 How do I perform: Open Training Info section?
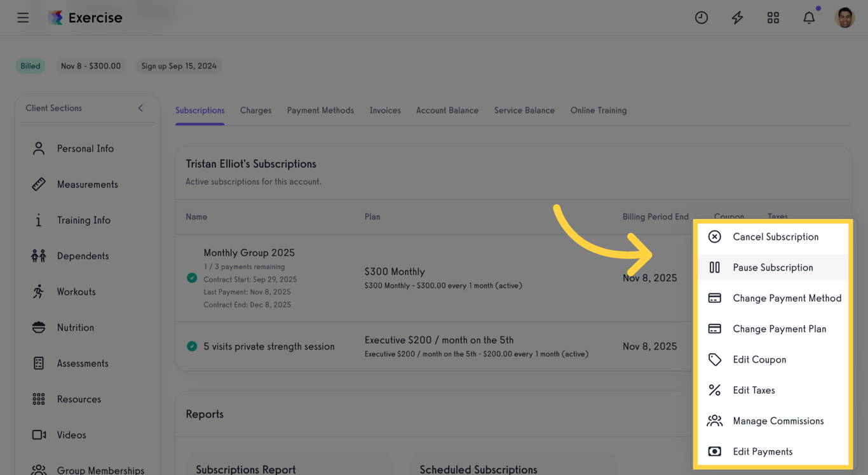tap(85, 220)
